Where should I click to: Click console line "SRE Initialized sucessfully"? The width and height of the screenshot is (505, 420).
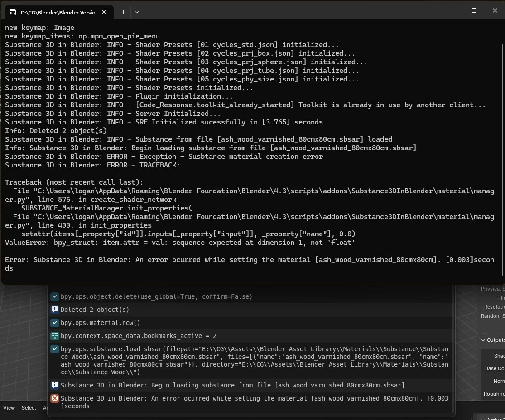pyautogui.click(x=164, y=122)
